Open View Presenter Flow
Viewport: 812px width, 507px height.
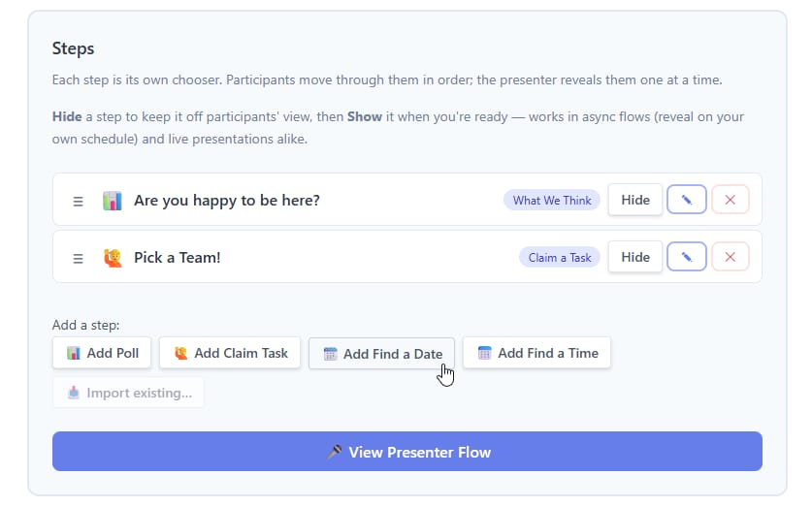point(407,452)
